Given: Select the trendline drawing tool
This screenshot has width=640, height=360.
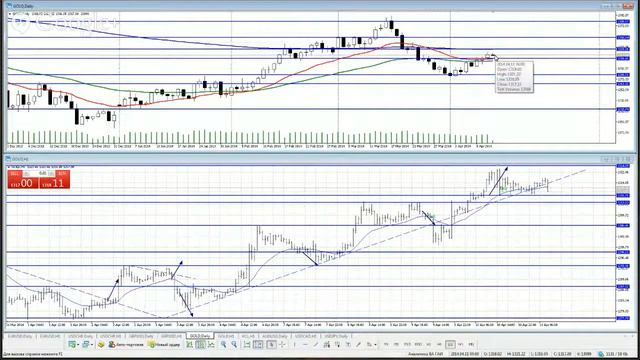Looking at the screenshot, I should tap(316, 344).
